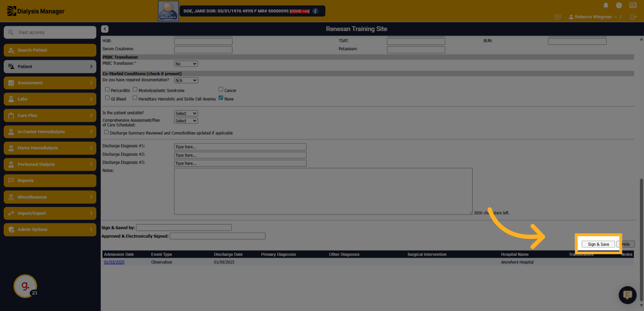Expand Home Hemodialysis menu
644x311 pixels.
pyautogui.click(x=50, y=148)
